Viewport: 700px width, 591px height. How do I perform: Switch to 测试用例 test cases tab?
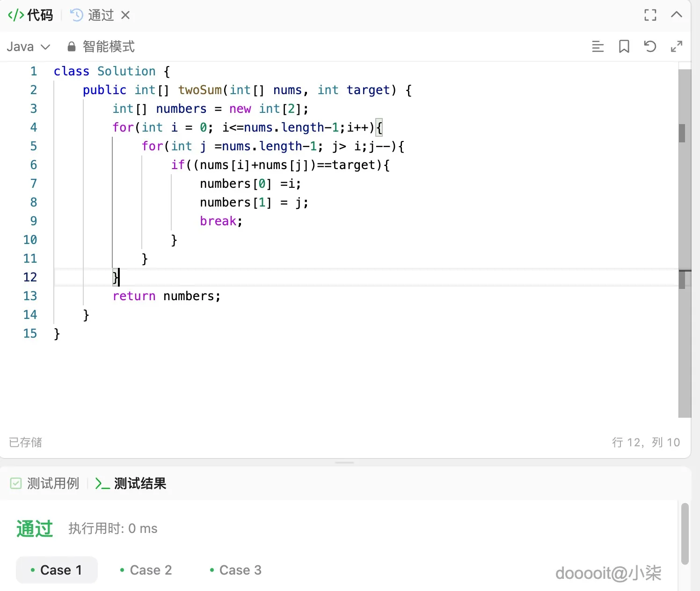coord(45,483)
